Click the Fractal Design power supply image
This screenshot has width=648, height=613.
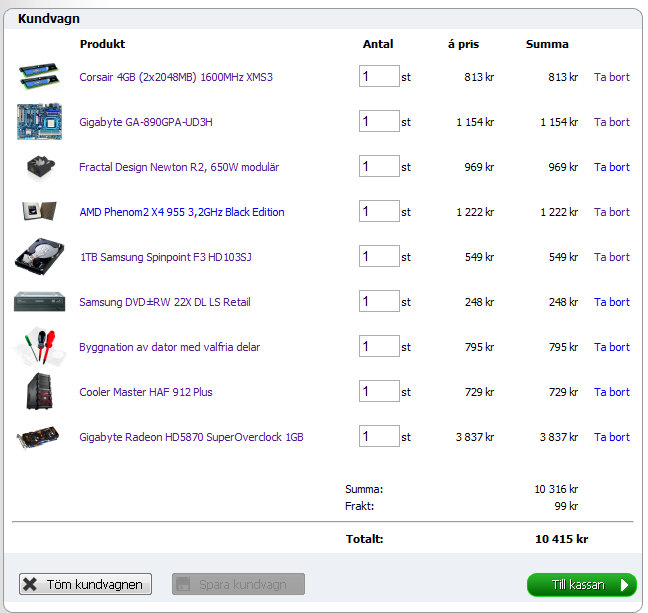pos(40,167)
